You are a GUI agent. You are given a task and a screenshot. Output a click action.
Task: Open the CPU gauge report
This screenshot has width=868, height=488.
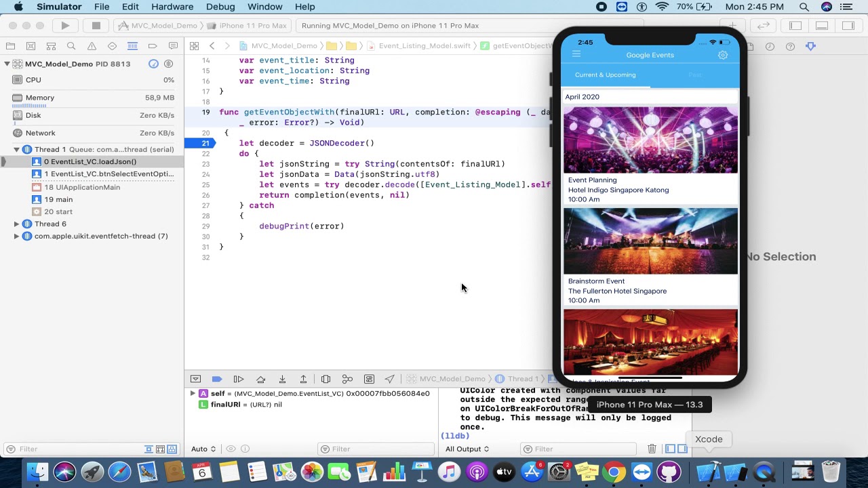pyautogui.click(x=92, y=80)
